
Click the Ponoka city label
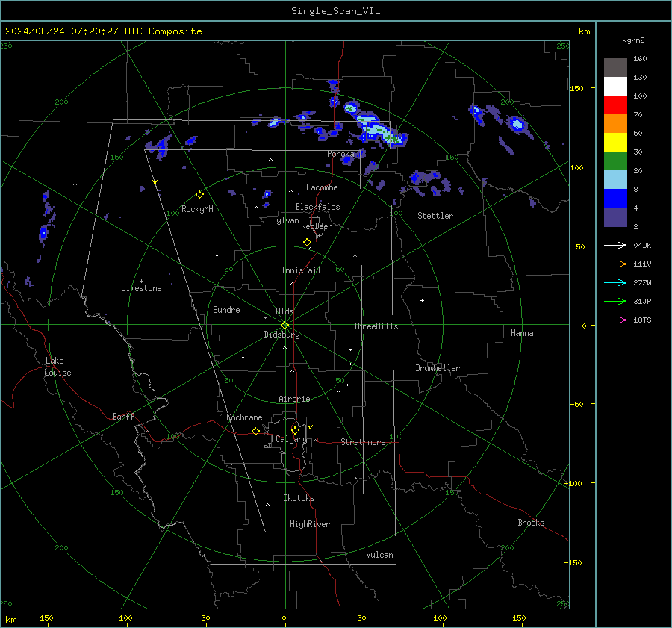click(x=340, y=154)
